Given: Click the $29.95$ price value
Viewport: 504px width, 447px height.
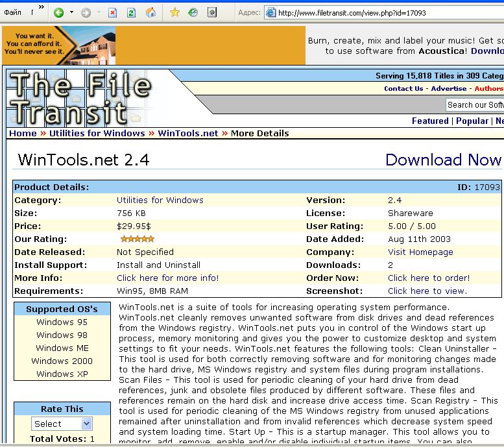Looking at the screenshot, I should [x=134, y=226].
